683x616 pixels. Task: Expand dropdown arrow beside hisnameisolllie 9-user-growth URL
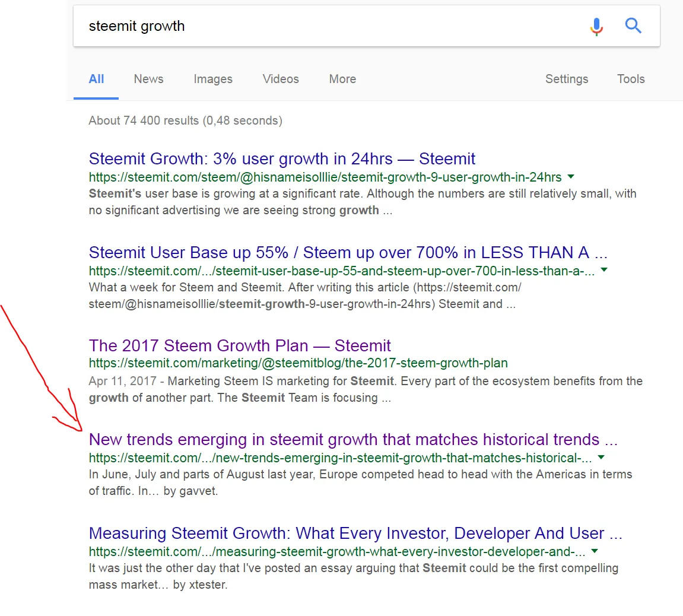[571, 177]
